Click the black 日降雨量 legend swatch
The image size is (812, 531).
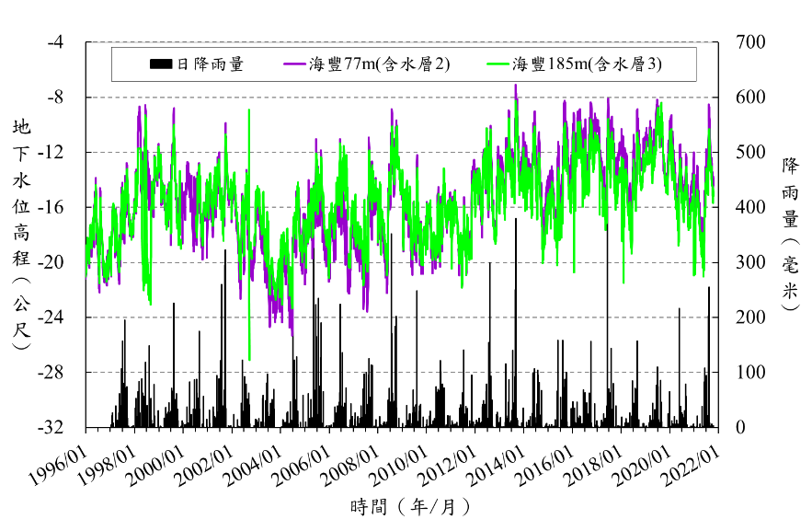161,64
